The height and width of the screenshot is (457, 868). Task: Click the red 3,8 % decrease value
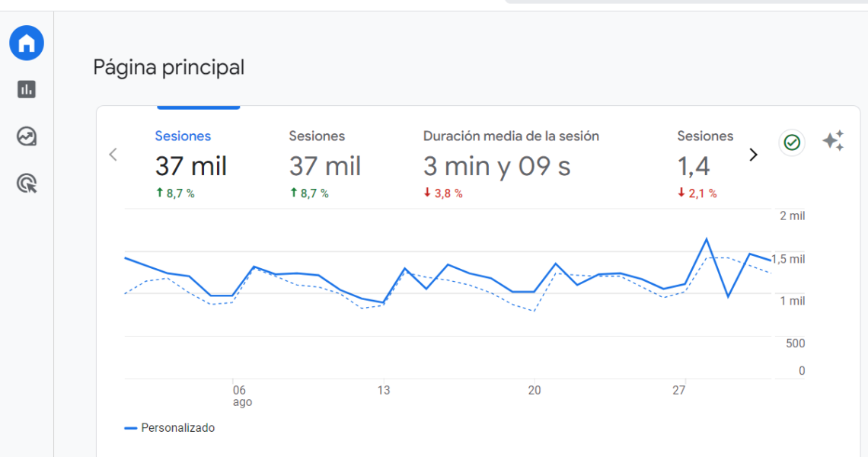(x=443, y=193)
